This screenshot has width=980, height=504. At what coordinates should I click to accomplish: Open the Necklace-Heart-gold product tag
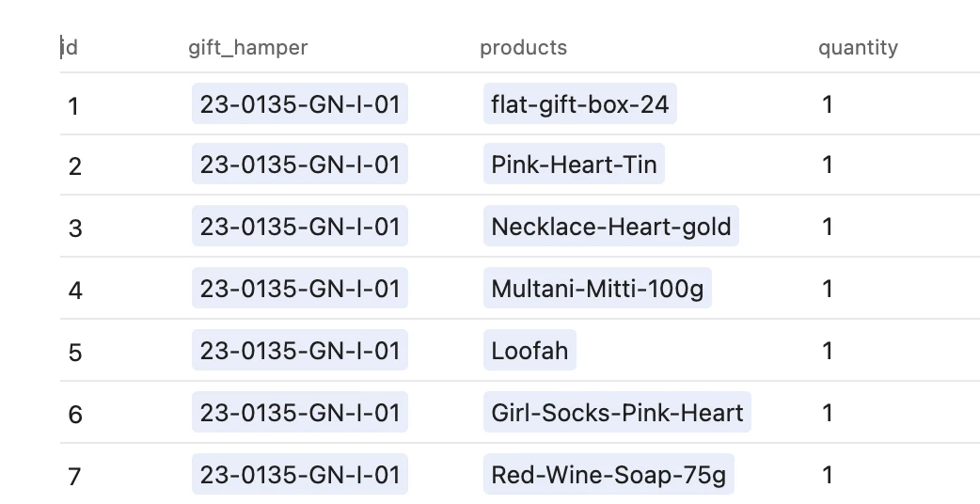[610, 226]
